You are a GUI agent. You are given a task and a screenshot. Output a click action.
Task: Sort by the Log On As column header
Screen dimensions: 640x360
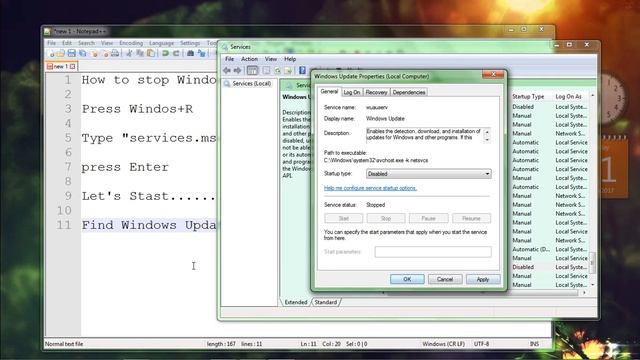(x=569, y=97)
